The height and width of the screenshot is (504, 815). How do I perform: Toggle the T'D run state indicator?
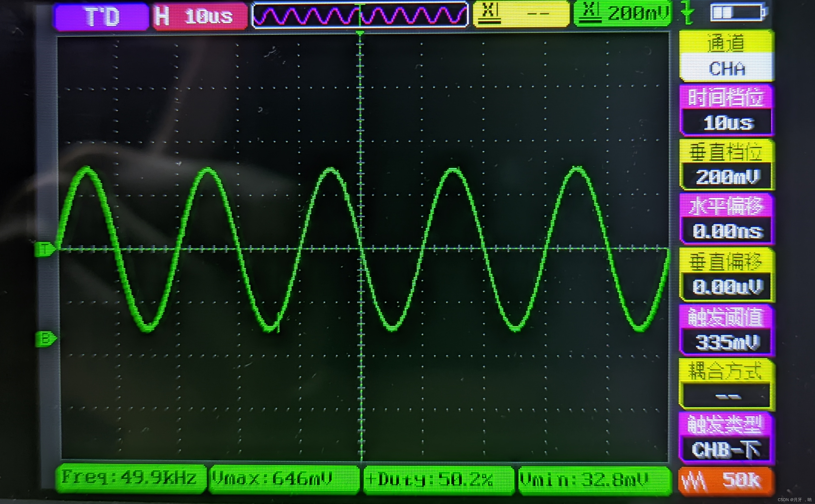101,17
